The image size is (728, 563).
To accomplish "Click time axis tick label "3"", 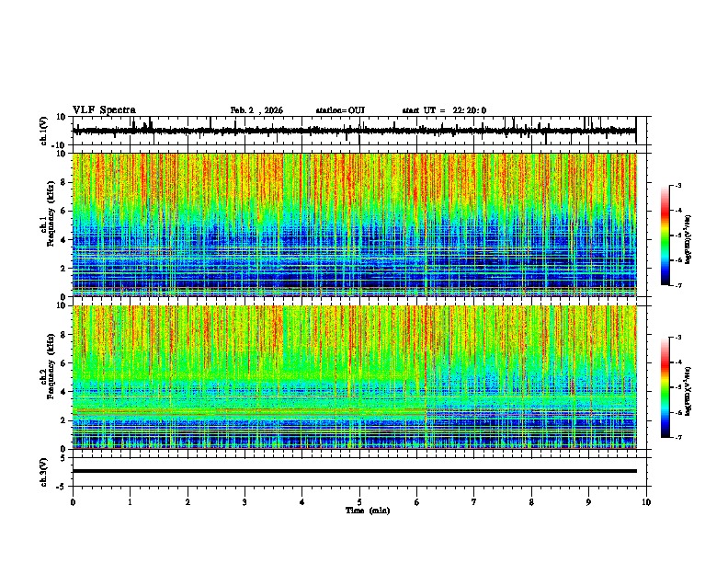I will click(x=245, y=502).
